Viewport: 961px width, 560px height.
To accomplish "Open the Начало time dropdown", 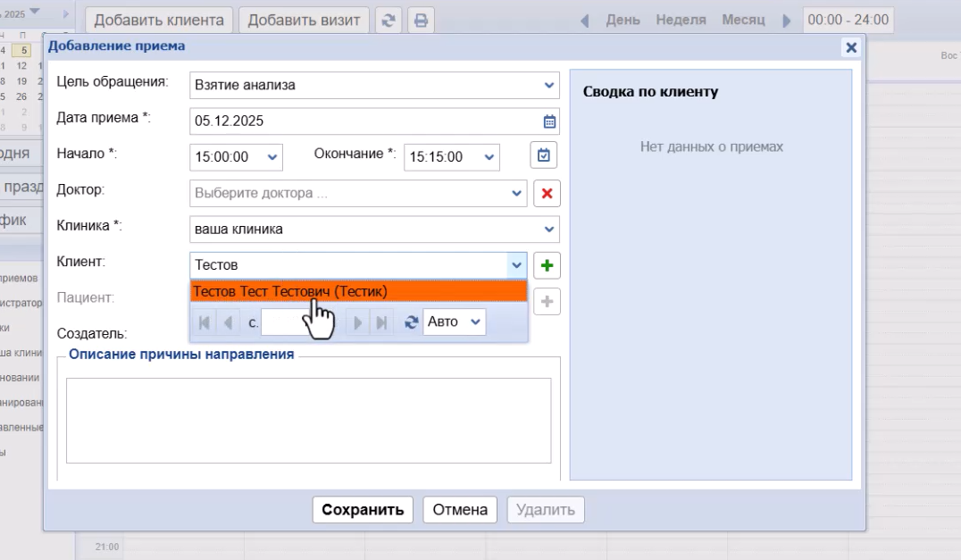I will click(272, 157).
